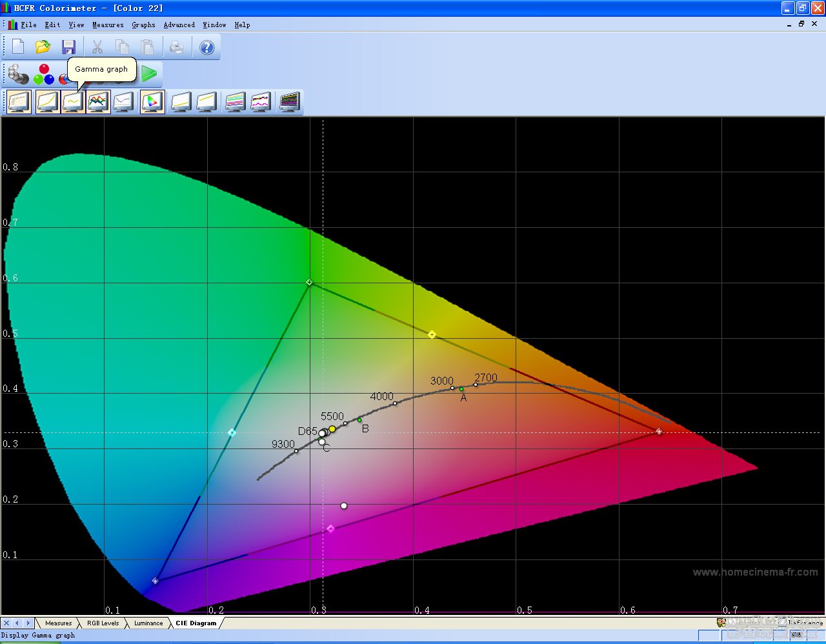826x644 pixels.
Task: Click the HCFR app icon in menu bar
Action: (12, 25)
